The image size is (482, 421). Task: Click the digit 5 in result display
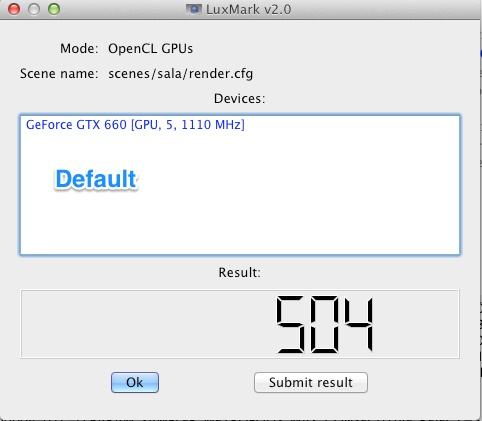pos(290,324)
